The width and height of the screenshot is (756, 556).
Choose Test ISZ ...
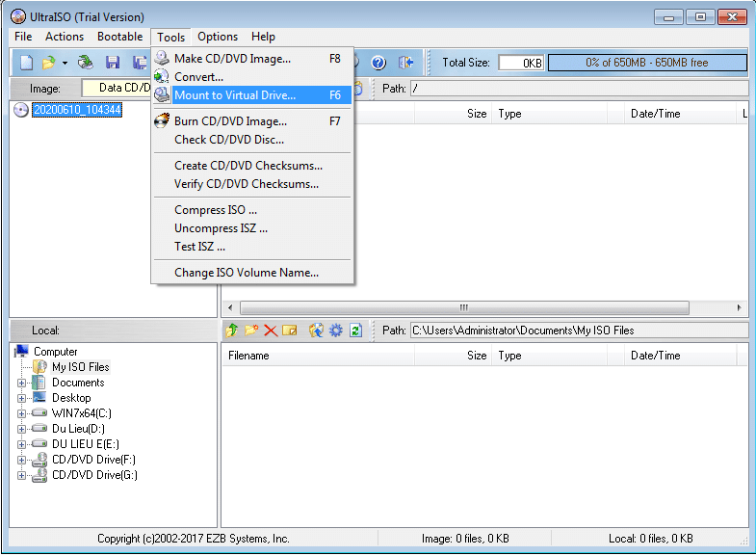point(252,247)
